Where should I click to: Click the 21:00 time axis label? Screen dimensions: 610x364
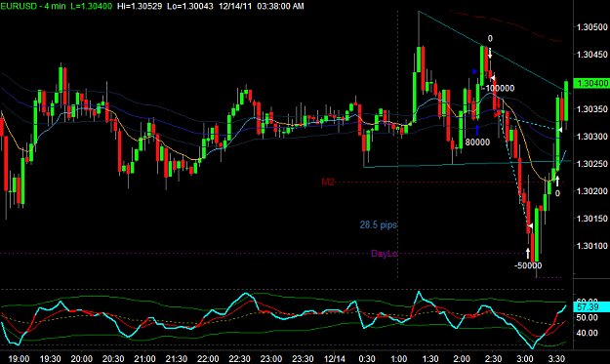pos(144,358)
